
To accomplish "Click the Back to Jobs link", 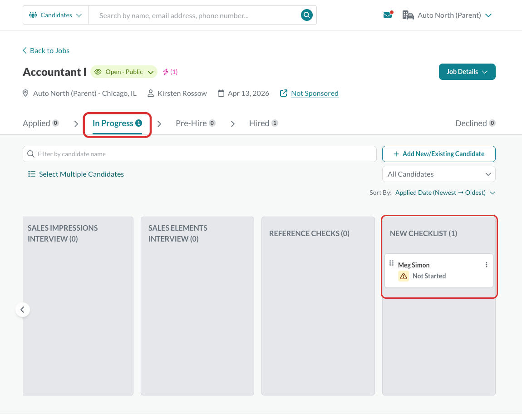I will 46,50.
